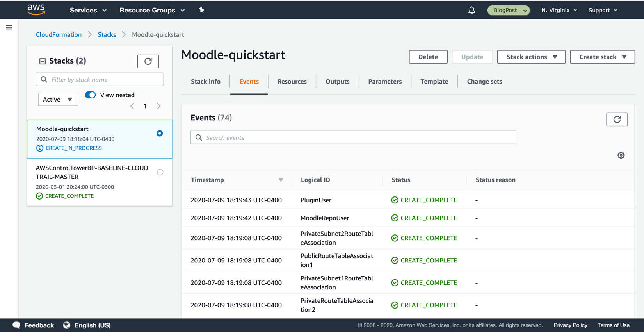Sort by the Timestamp column arrow

tap(281, 180)
